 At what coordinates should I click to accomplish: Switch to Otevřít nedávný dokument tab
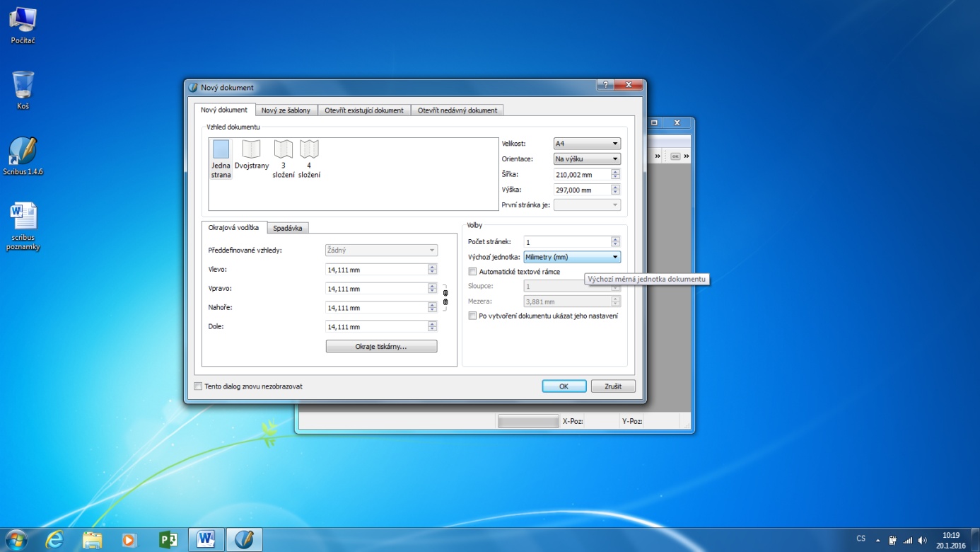[457, 110]
